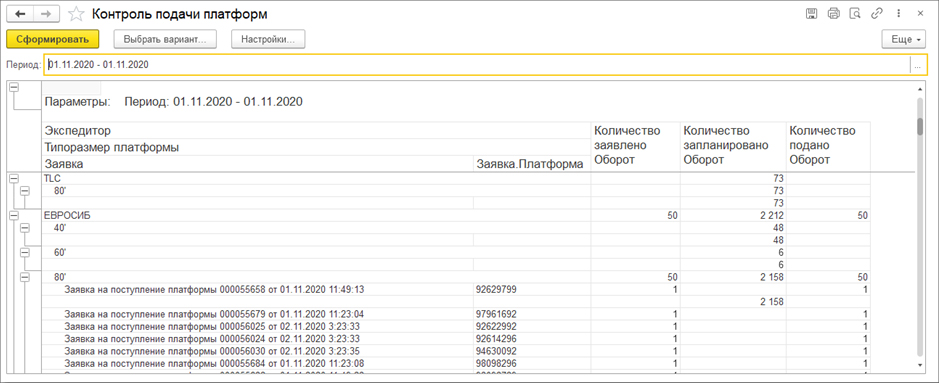Viewport: 939px width, 383px height.
Task: Collapse the 80' subgroup under TLC
Action: pos(25,191)
